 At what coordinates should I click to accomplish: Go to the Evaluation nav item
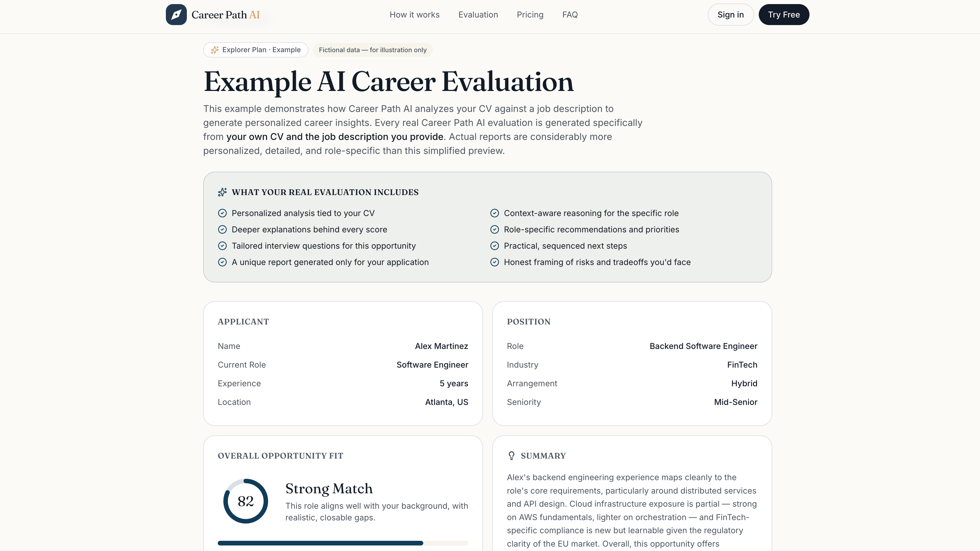478,15
